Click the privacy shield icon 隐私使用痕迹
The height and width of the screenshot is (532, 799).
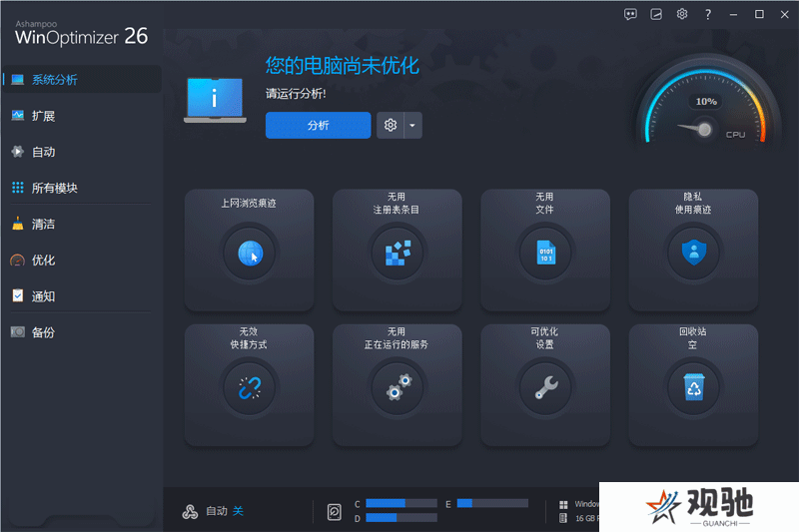coord(693,253)
